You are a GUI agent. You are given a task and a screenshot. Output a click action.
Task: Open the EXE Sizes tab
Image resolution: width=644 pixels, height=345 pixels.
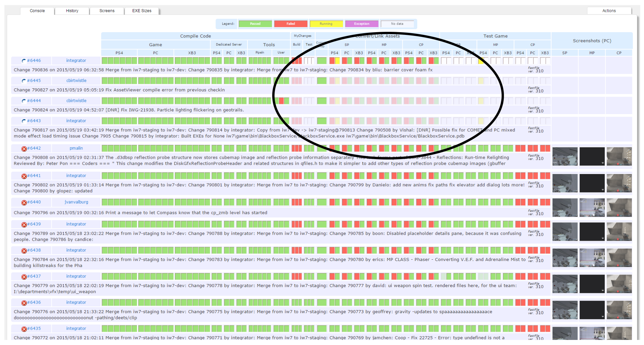click(x=142, y=11)
